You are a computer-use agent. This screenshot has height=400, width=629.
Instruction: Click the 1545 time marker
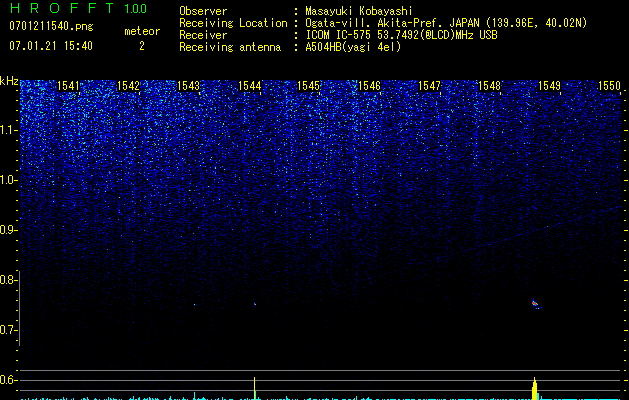[x=309, y=86]
